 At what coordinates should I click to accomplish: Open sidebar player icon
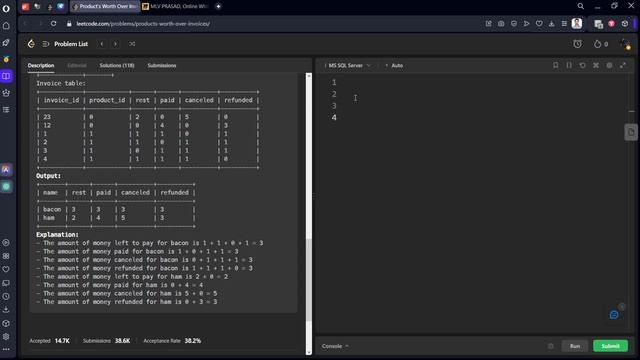[6, 242]
